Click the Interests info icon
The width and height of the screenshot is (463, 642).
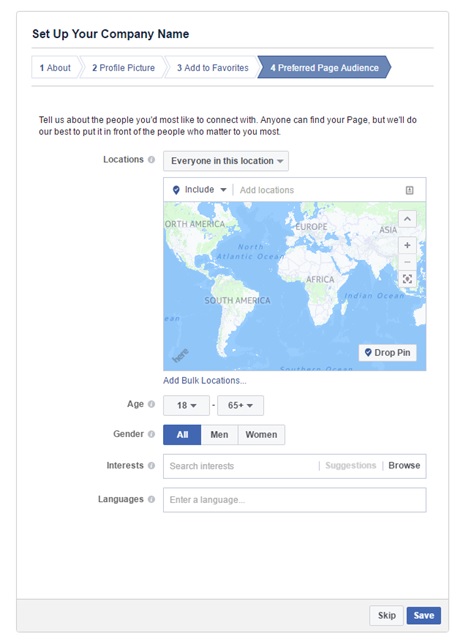151,466
